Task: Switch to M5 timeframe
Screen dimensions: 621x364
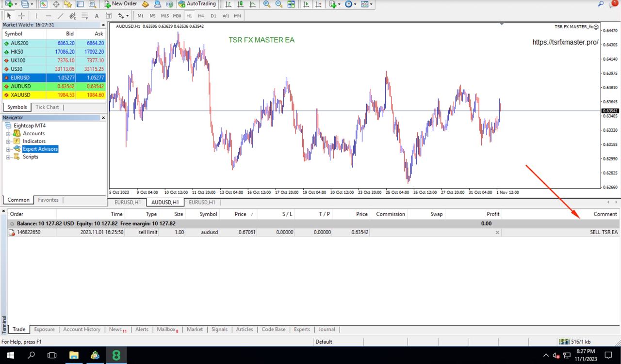Action: pyautogui.click(x=153, y=16)
